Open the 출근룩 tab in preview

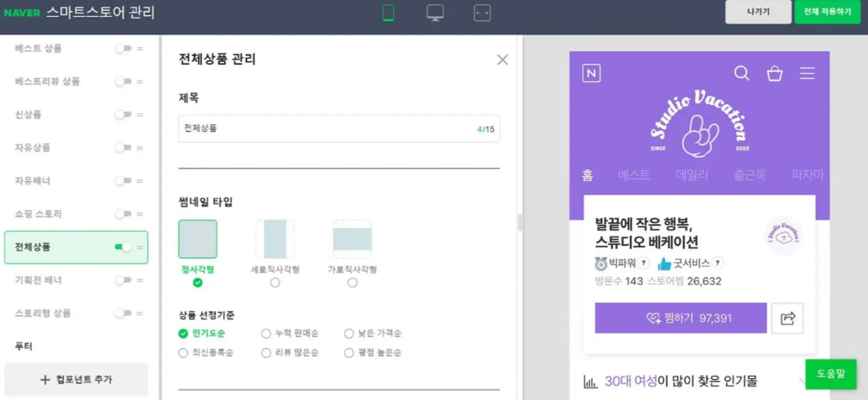(750, 175)
